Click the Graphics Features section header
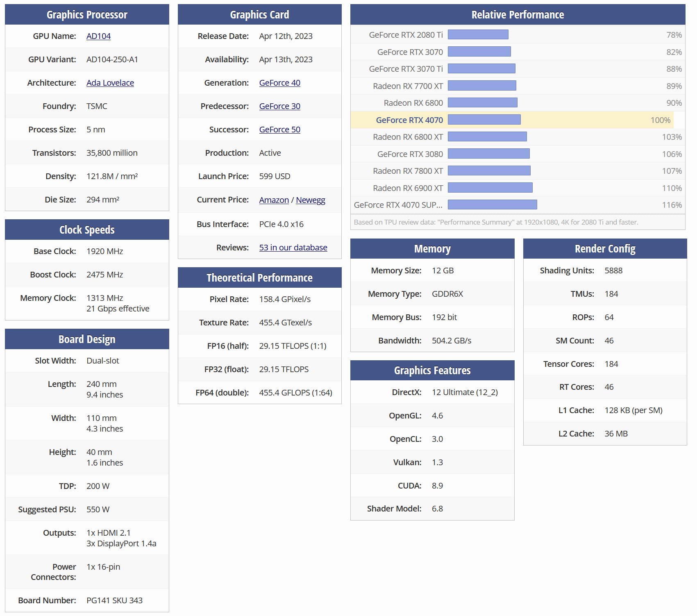697x616 pixels. (432, 370)
